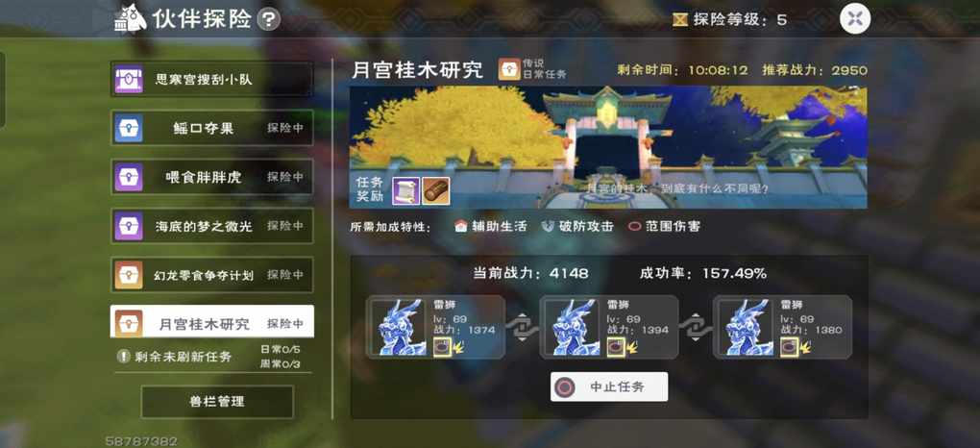Viewport: 980px width, 448px height.
Task: Select the 思寒宫搜刮小队 mission
Action: point(212,80)
